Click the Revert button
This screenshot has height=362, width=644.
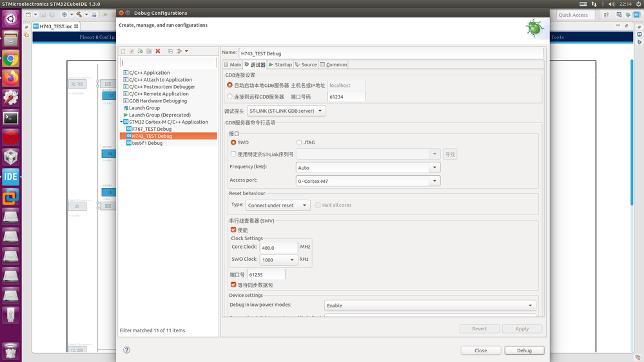480,329
